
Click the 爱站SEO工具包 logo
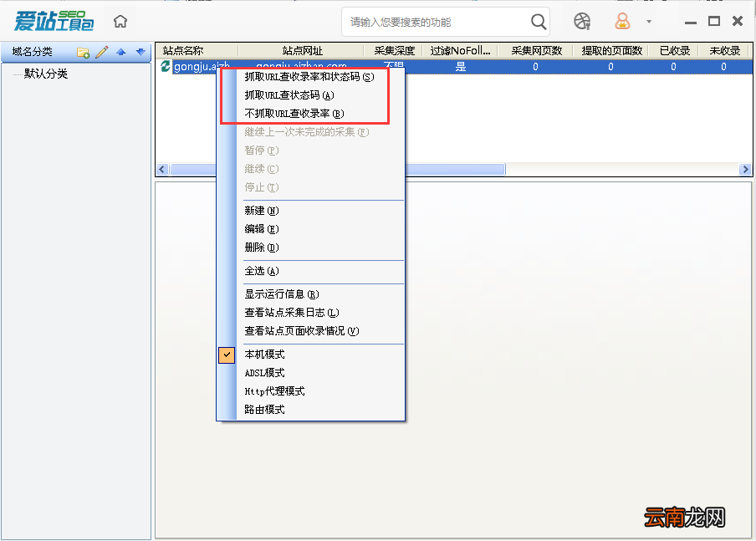pyautogui.click(x=54, y=21)
